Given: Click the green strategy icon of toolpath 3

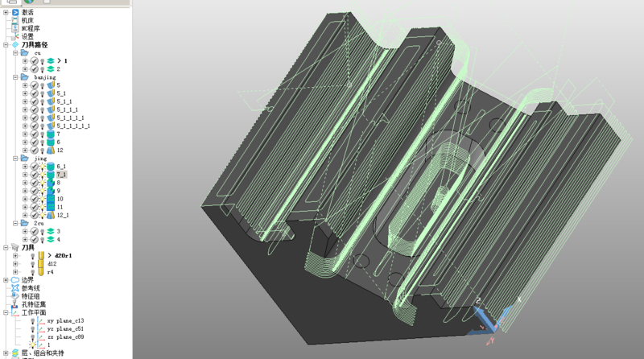Looking at the screenshot, I should 51,231.
